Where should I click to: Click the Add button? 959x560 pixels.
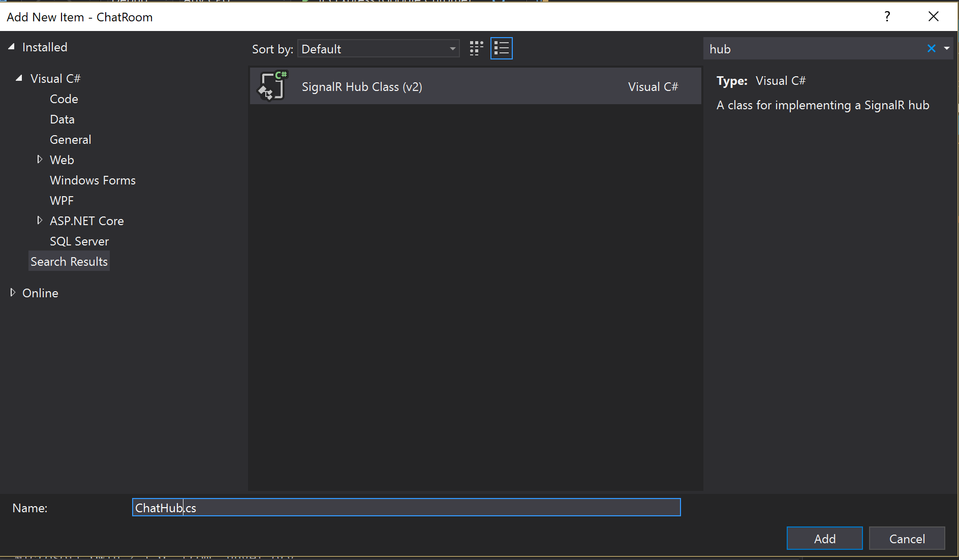coord(824,539)
